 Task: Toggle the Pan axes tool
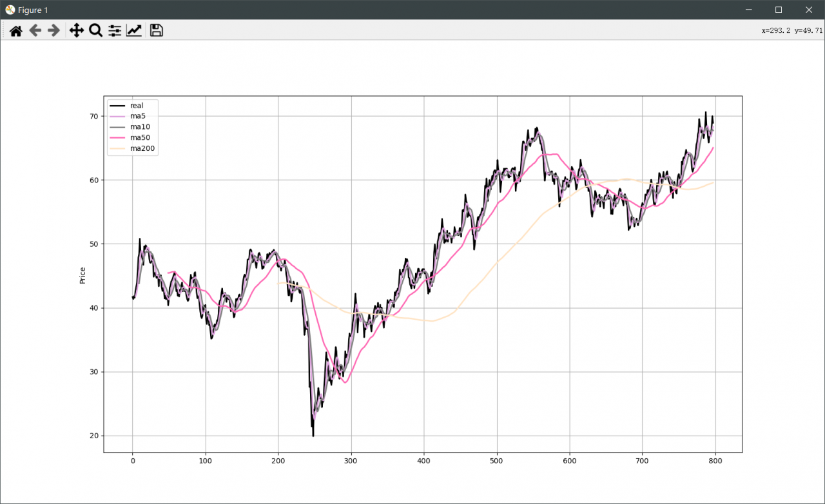77,30
